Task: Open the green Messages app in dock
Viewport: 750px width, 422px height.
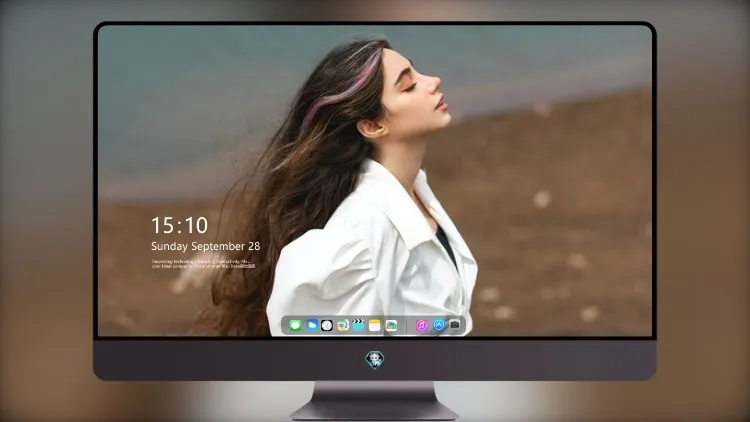Action: (295, 325)
